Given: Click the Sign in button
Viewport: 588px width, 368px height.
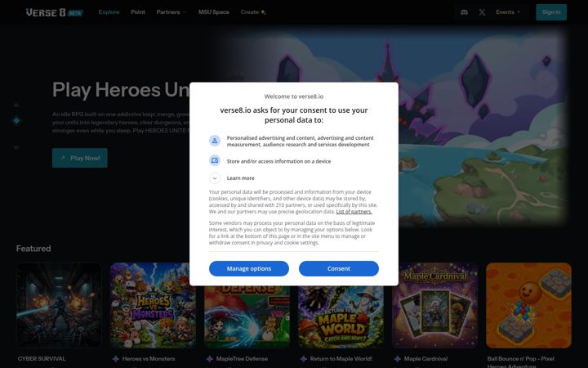Looking at the screenshot, I should point(551,12).
